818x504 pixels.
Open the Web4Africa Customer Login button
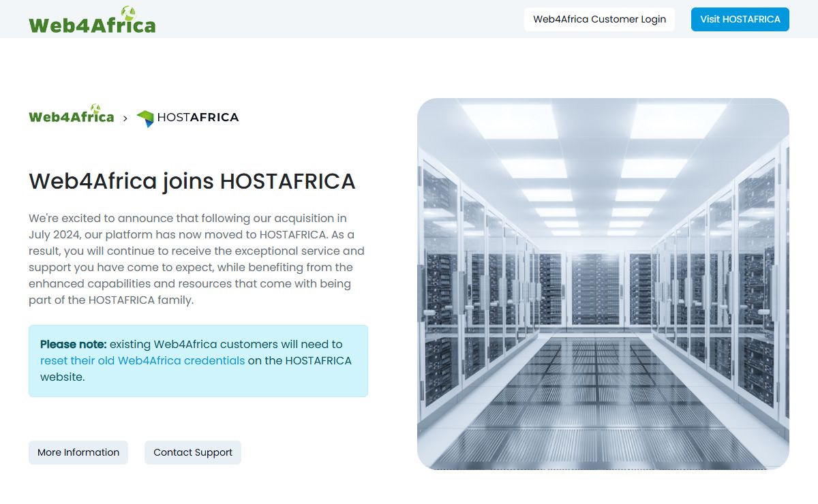pos(599,19)
